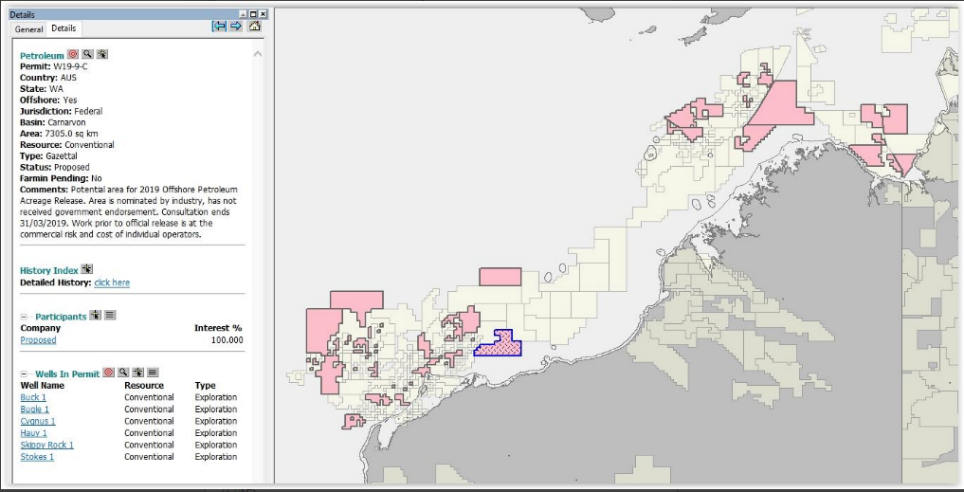Viewport: 964px width, 492px height.
Task: Collapse the Participants section
Action: pos(24,317)
